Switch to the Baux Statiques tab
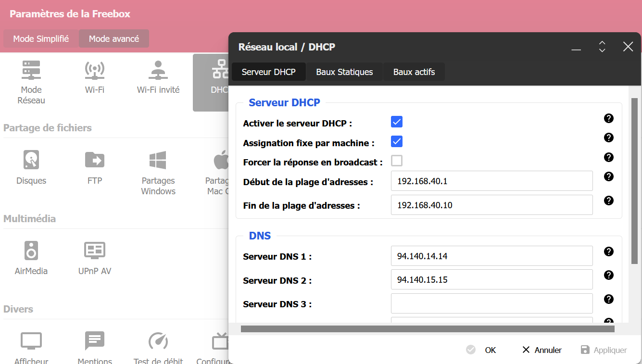The width and height of the screenshot is (642, 364). point(344,72)
